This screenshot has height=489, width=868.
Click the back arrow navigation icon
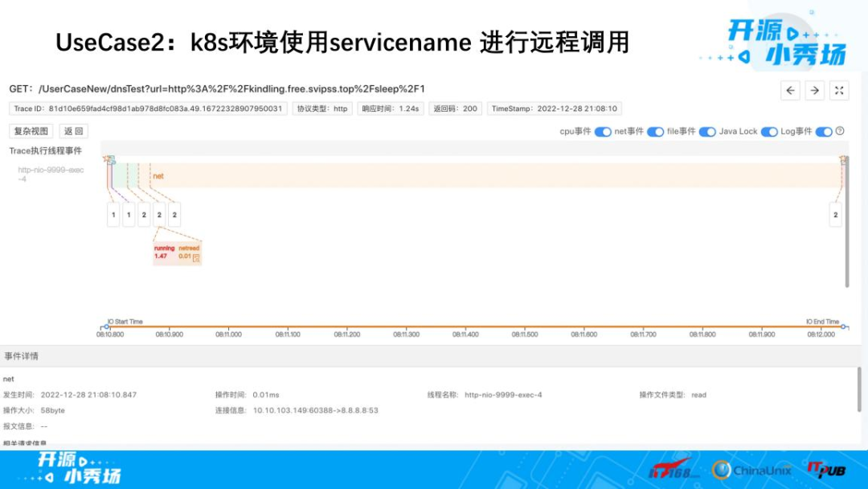click(791, 90)
